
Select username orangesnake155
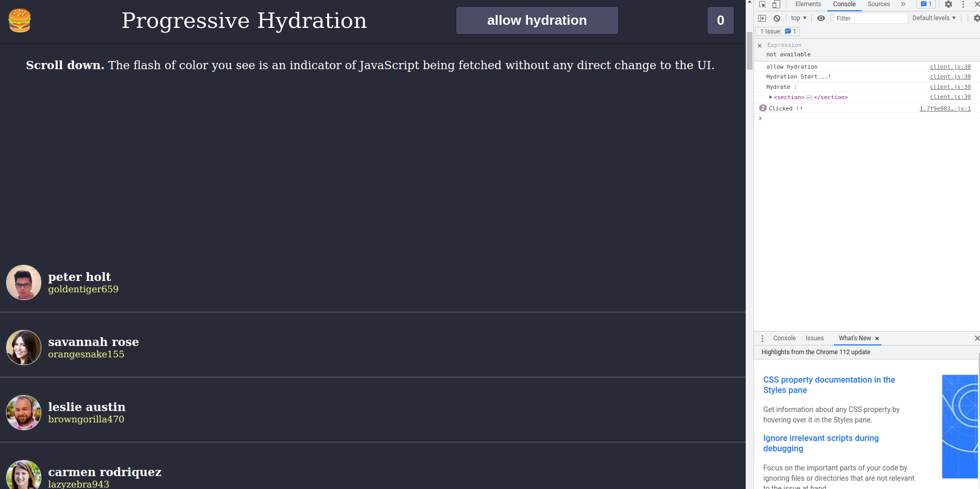(86, 354)
